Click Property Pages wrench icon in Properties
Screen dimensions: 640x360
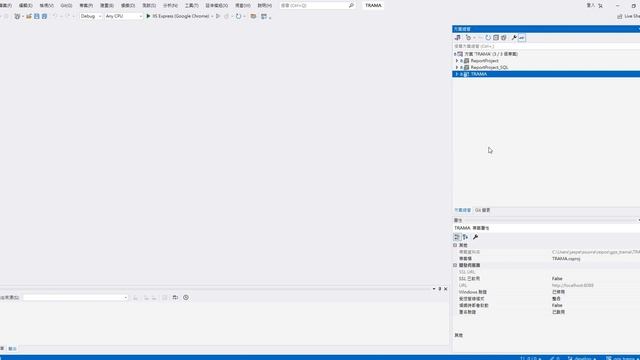pos(475,237)
